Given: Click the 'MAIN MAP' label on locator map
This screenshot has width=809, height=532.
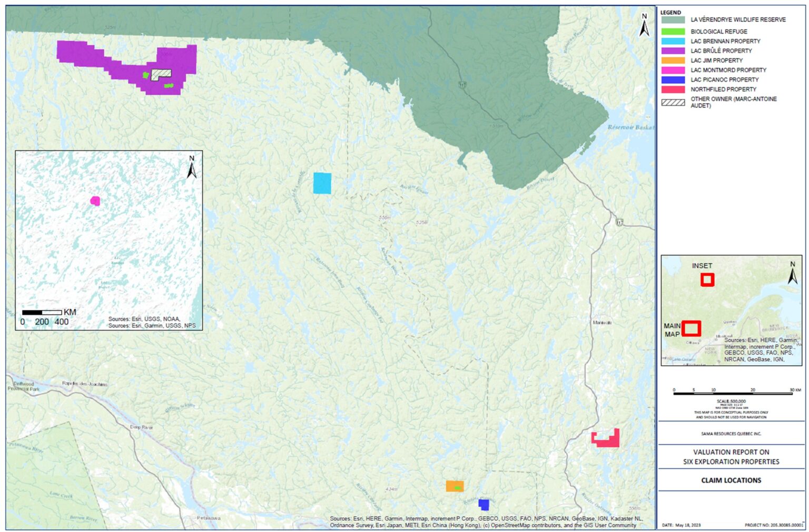Looking at the screenshot, I should [x=672, y=330].
